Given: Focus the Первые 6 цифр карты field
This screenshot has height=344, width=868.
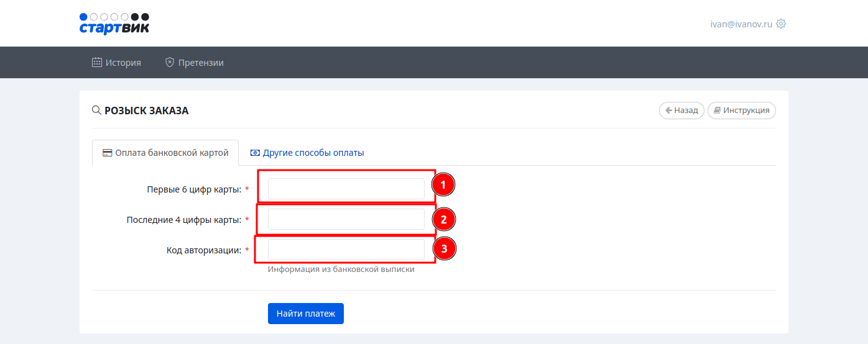Looking at the screenshot, I should point(346,189).
